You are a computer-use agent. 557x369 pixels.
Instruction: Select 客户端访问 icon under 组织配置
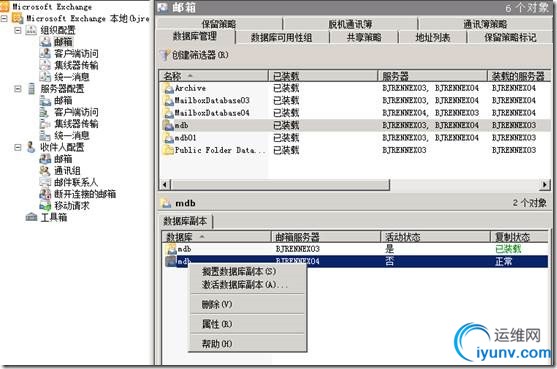click(x=45, y=54)
